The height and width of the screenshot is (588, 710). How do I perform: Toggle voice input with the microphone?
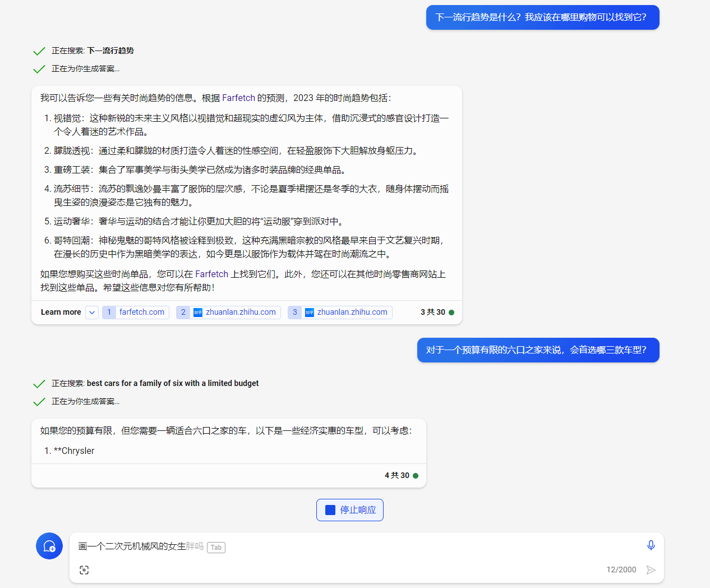(x=651, y=545)
